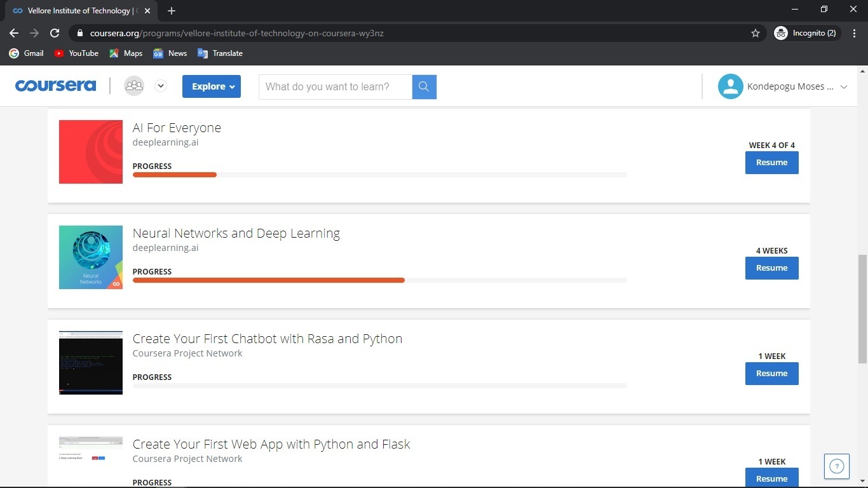The width and height of the screenshot is (868, 488).
Task: Click the '1 WEEK' label for Rasa Chatbot
Action: point(771,356)
